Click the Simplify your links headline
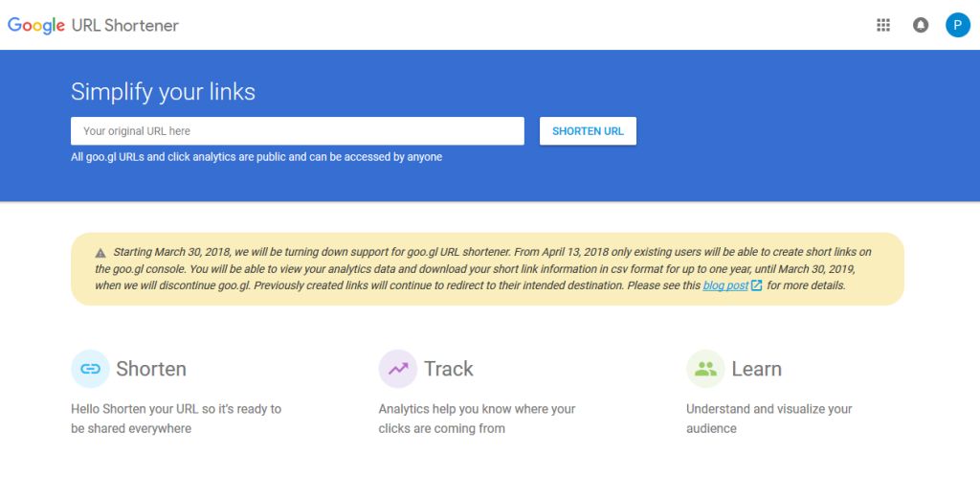This screenshot has width=980, height=478. [163, 92]
